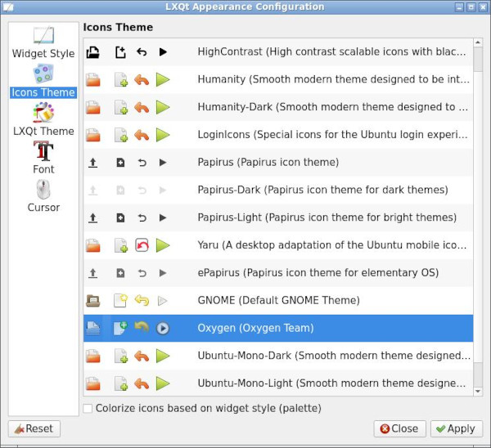
Task: Open the Cursor settings mouse icon
Action: (43, 190)
